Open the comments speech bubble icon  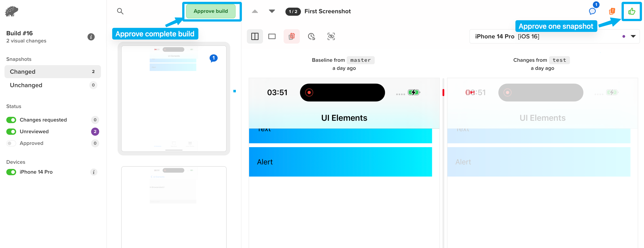[592, 11]
